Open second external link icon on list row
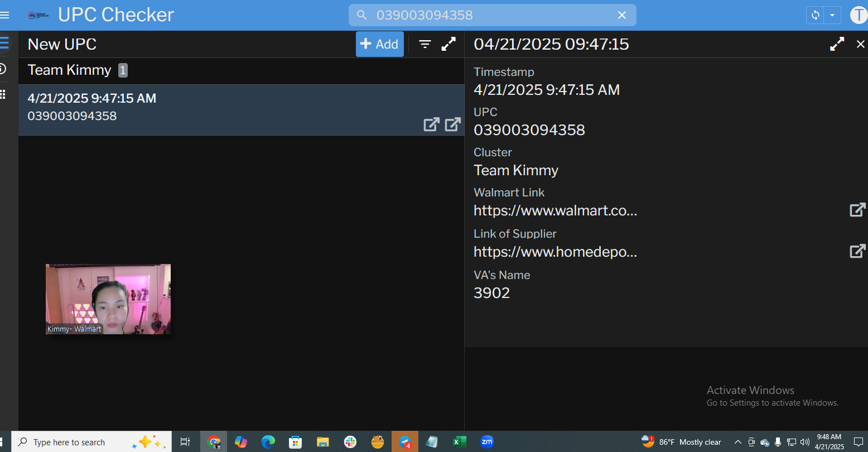Image resolution: width=868 pixels, height=452 pixels. pyautogui.click(x=452, y=124)
